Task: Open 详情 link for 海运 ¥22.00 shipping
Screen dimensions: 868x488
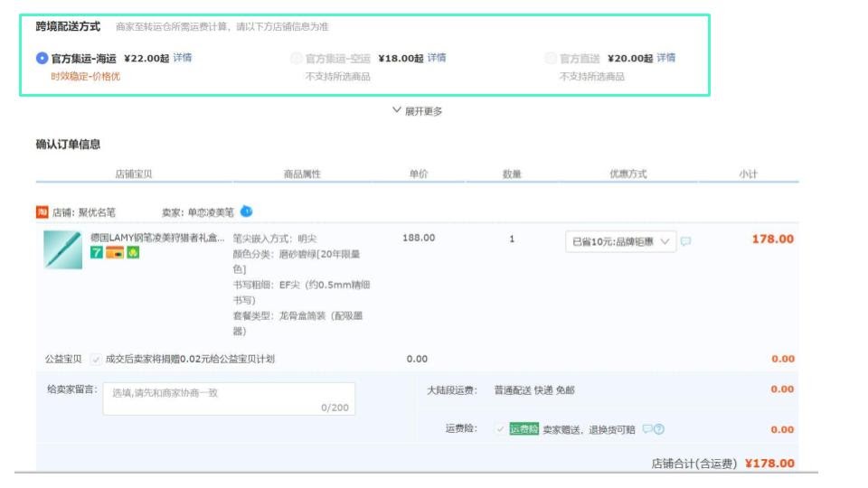Action: click(183, 58)
